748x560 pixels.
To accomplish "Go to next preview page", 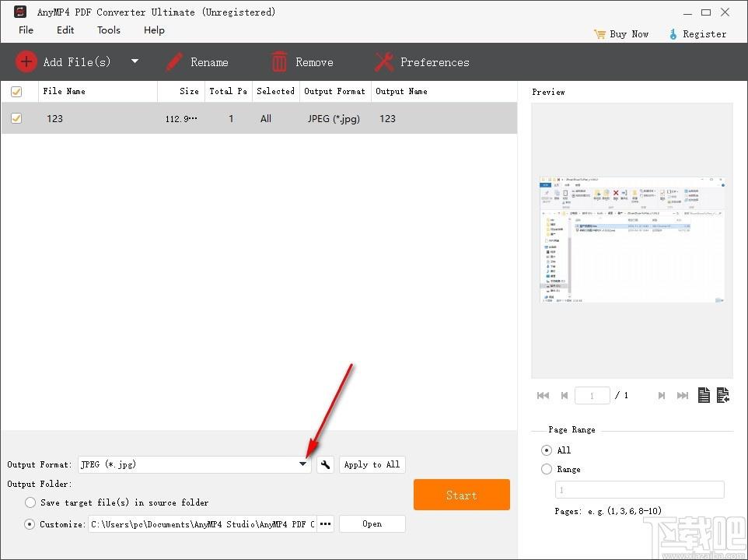I will coord(661,395).
